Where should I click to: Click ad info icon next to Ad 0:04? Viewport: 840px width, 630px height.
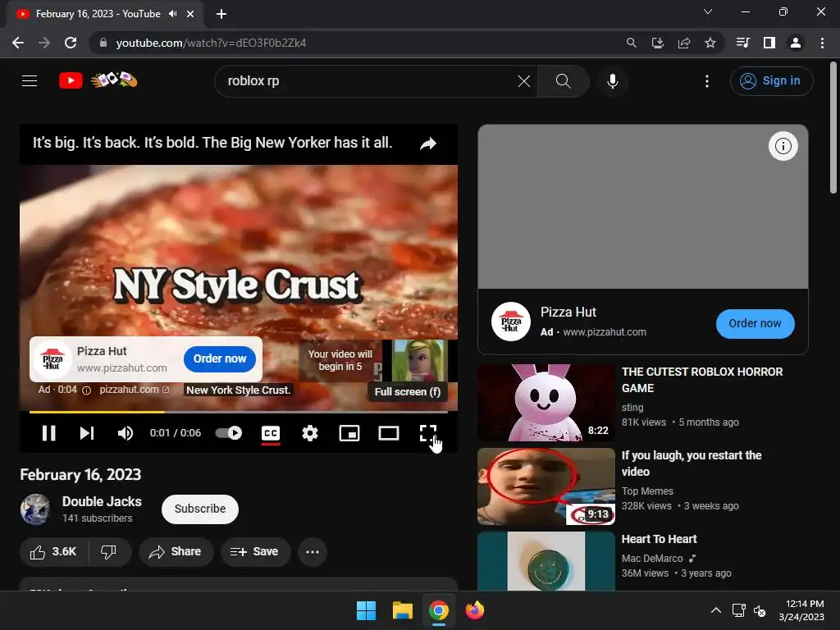click(86, 390)
